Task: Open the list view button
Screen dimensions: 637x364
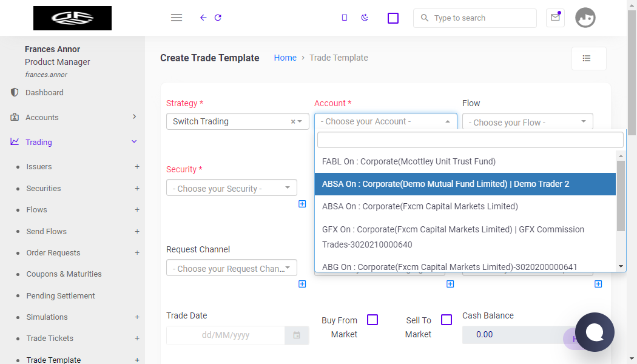Action: [x=588, y=58]
